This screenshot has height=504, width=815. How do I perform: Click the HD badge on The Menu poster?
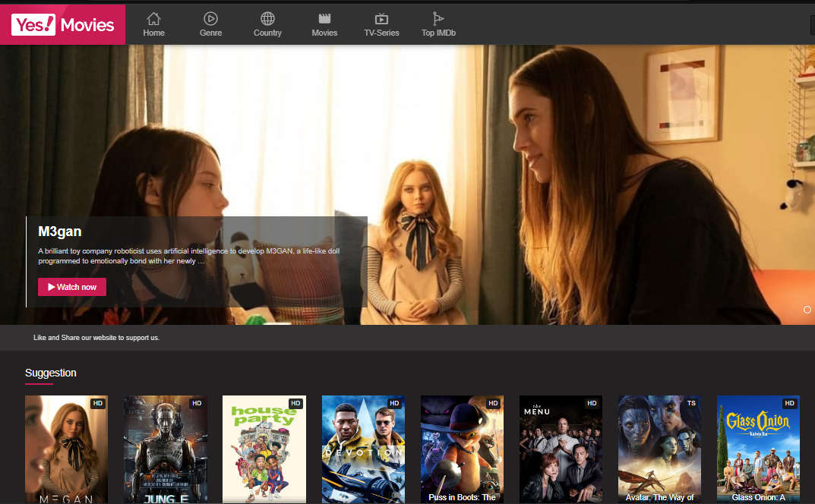[592, 403]
